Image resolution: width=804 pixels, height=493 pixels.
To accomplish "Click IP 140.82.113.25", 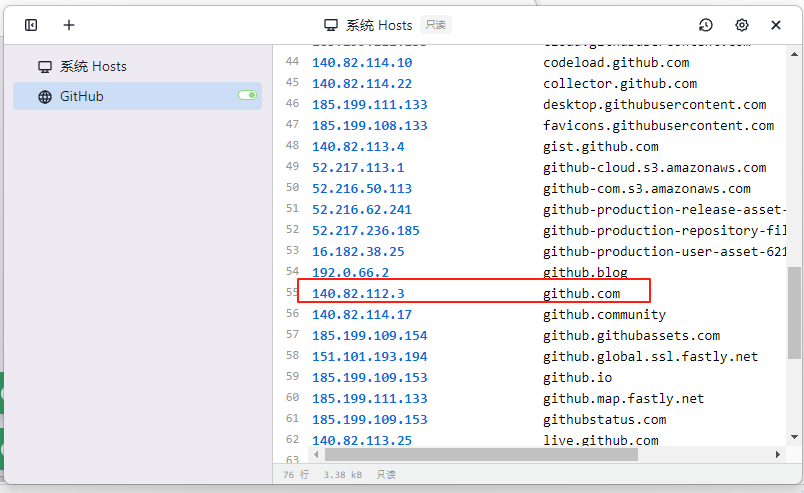I will (x=362, y=441).
